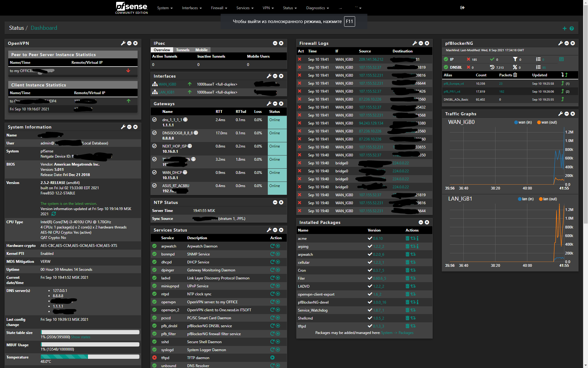The height and width of the screenshot is (368, 588).
Task: Open OpenVPN widget settings wrench
Action: (123, 43)
